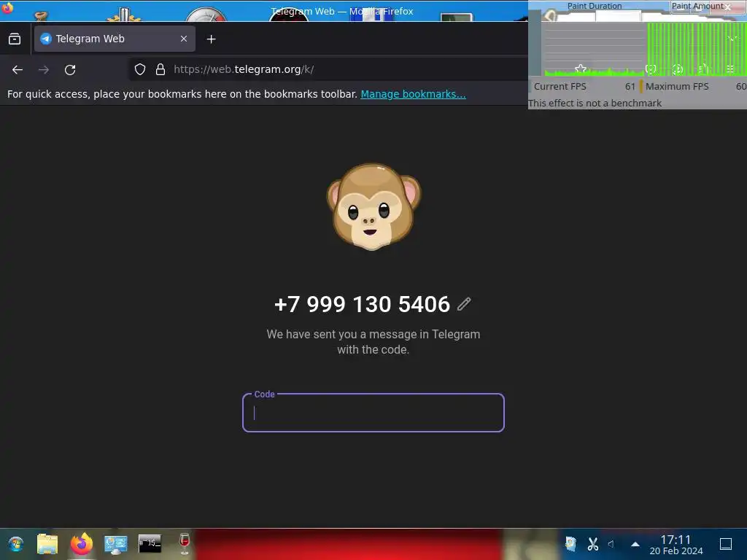This screenshot has width=747, height=560.
Task: Launch the Wine glass taskbar icon
Action: click(185, 544)
